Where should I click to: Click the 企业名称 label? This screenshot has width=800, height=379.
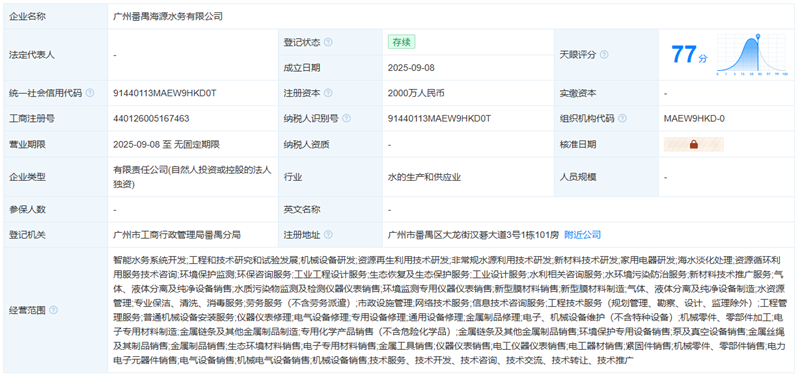coord(28,16)
